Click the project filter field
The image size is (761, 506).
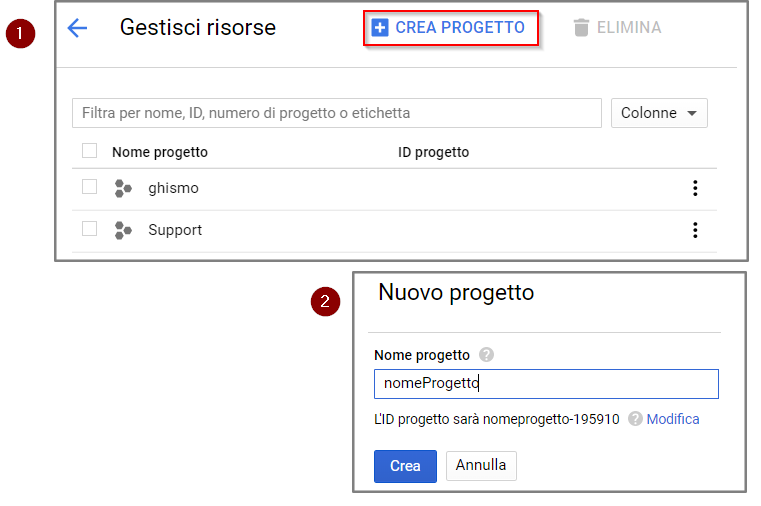[x=337, y=113]
